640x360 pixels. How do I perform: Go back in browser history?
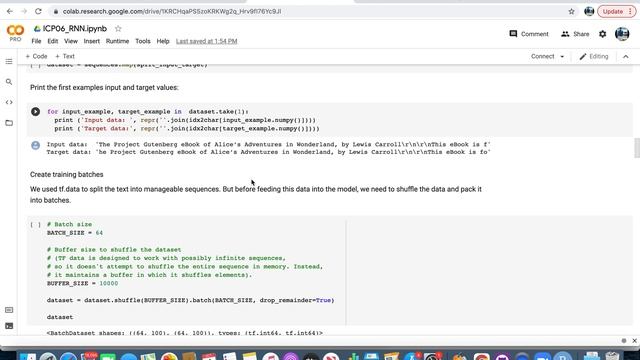(x=10, y=11)
